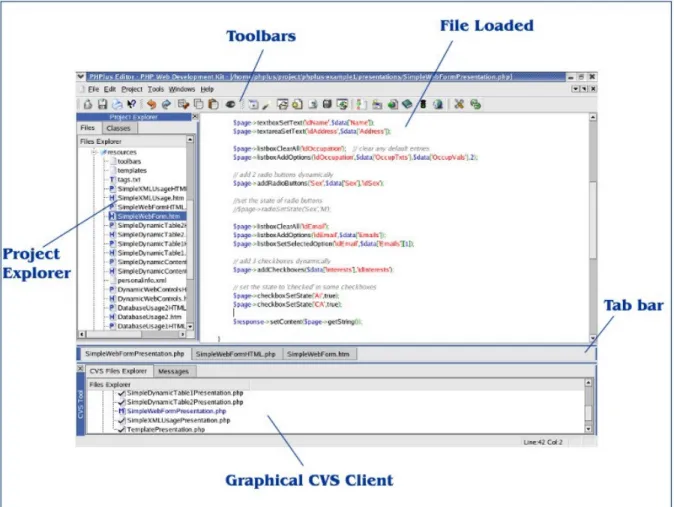Select the CVS Files Explorer tab
674x507 pixels.
pyautogui.click(x=118, y=371)
